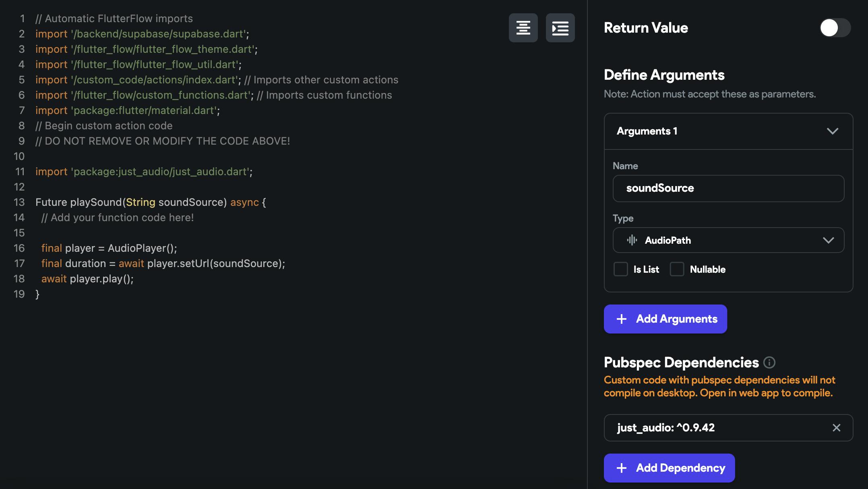
Task: Click the Pubspec Dependencies info icon
Action: [x=769, y=363]
